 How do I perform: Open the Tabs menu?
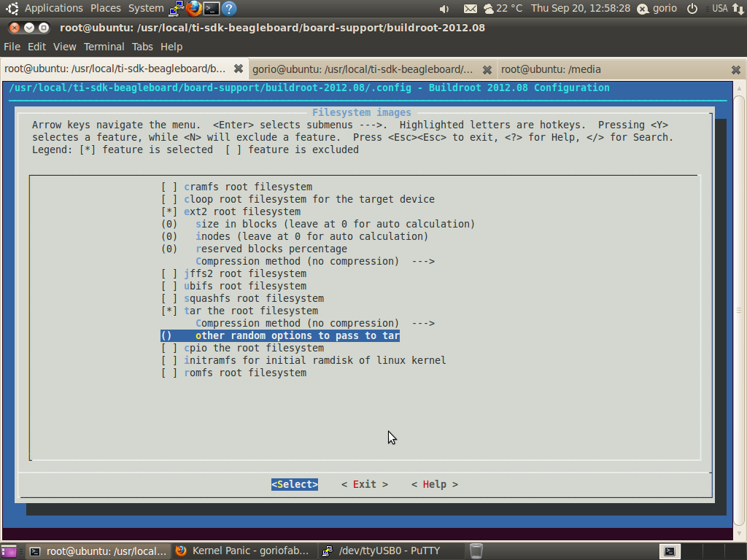click(x=142, y=47)
